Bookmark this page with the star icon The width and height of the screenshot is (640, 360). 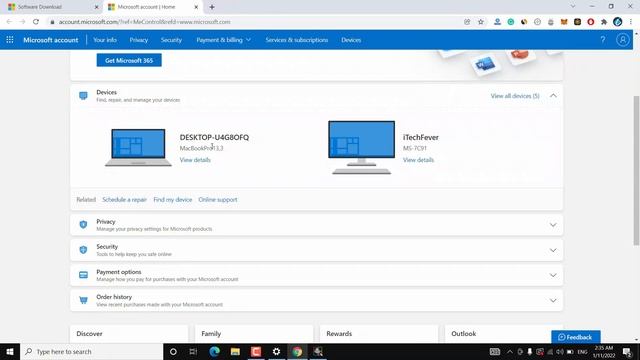click(x=481, y=22)
